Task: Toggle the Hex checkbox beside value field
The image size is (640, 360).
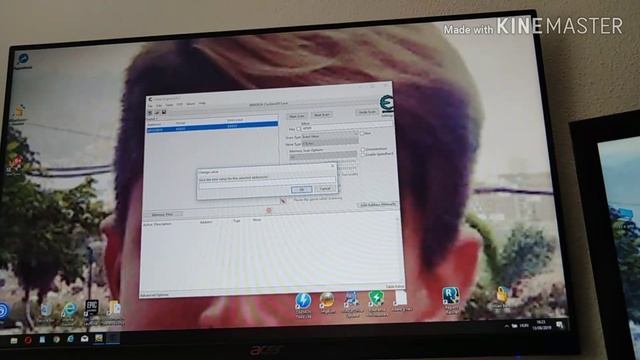Action: (298, 129)
